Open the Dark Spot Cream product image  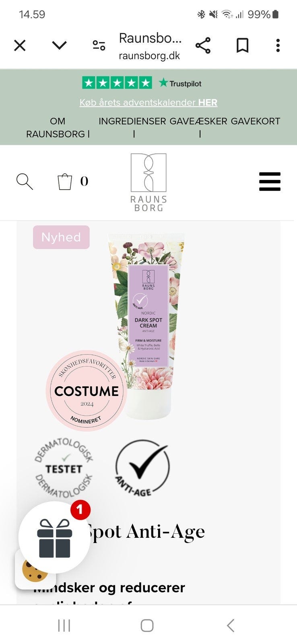pos(147,326)
